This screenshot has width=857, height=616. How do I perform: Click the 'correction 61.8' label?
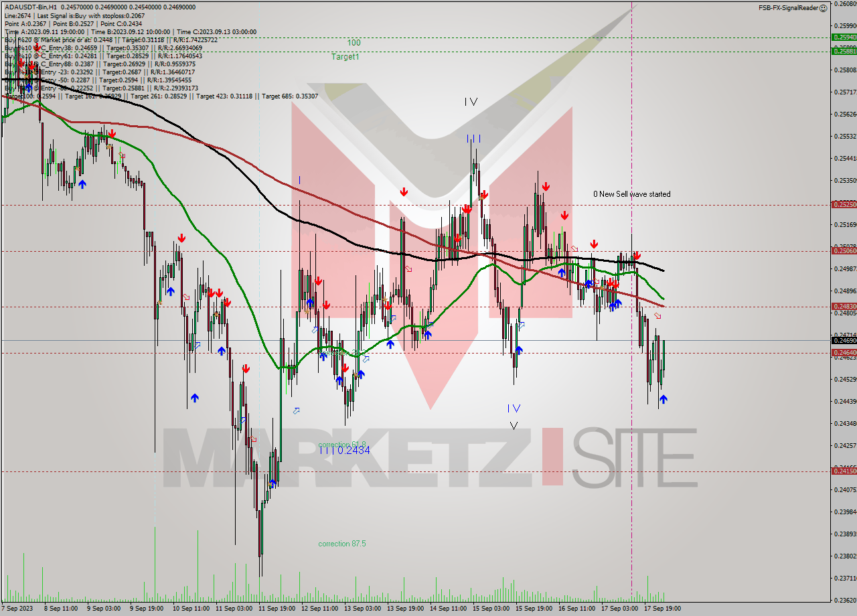click(342, 445)
